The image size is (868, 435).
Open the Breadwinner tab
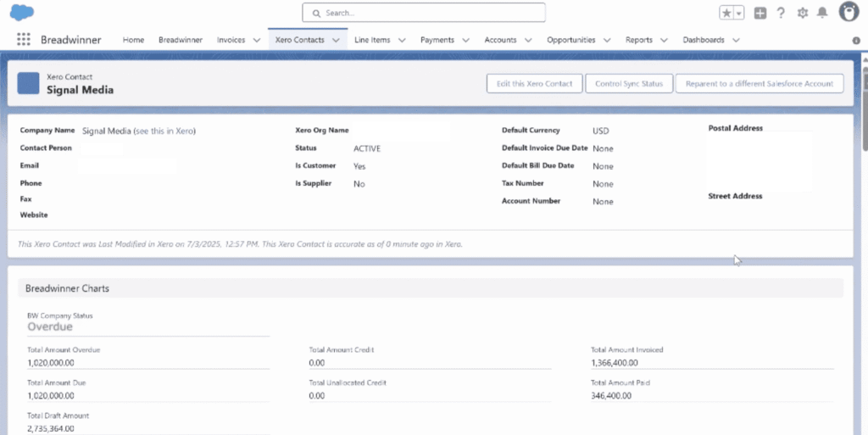coord(181,40)
